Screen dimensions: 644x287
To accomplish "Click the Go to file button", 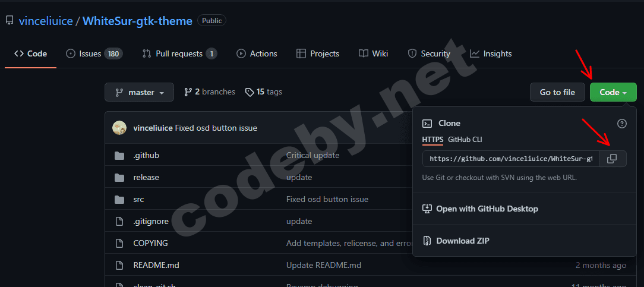I will coord(557,92).
